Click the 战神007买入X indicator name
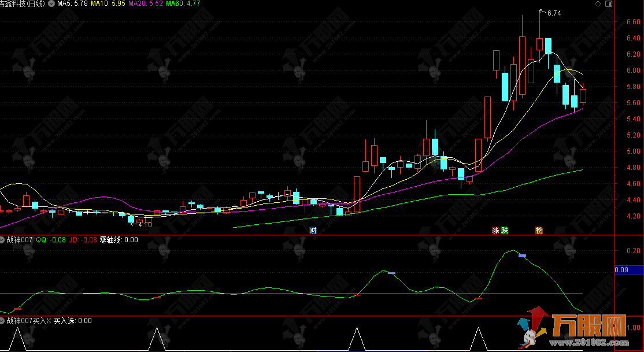644x352 pixels. (x=29, y=320)
